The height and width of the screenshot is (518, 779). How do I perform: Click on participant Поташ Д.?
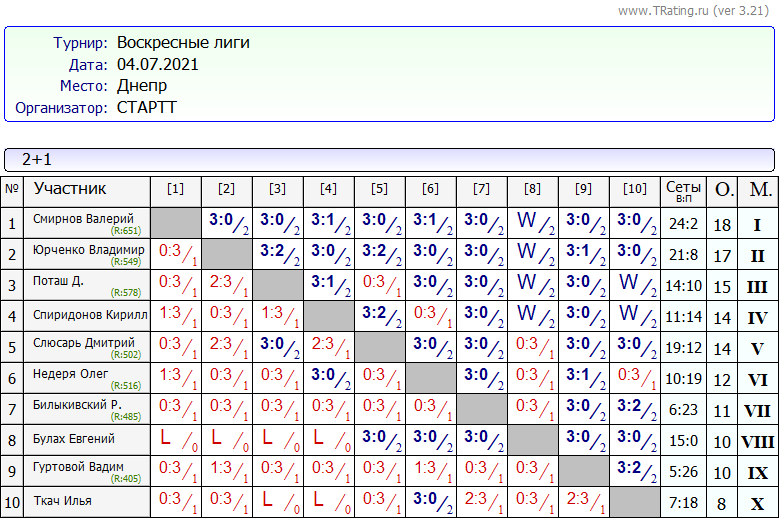pyautogui.click(x=58, y=281)
